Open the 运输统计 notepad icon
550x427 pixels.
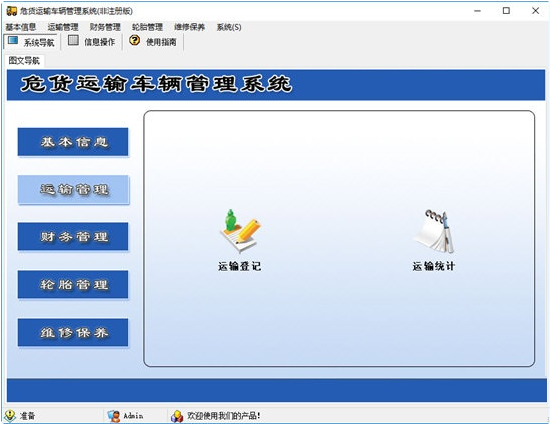434,231
